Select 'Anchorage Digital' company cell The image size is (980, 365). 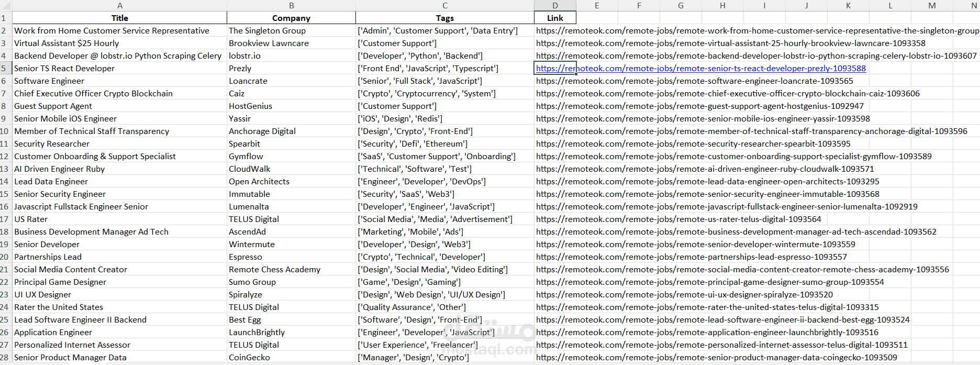291,131
